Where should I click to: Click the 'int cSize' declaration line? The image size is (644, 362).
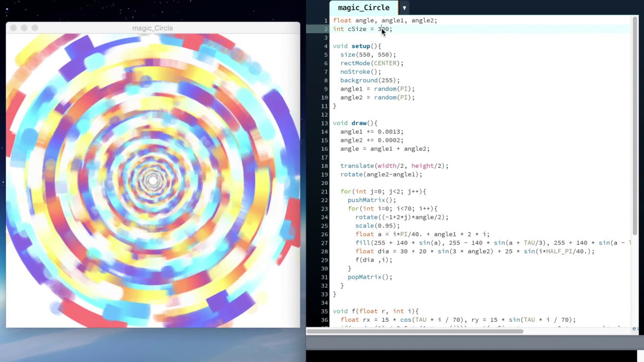click(x=362, y=29)
